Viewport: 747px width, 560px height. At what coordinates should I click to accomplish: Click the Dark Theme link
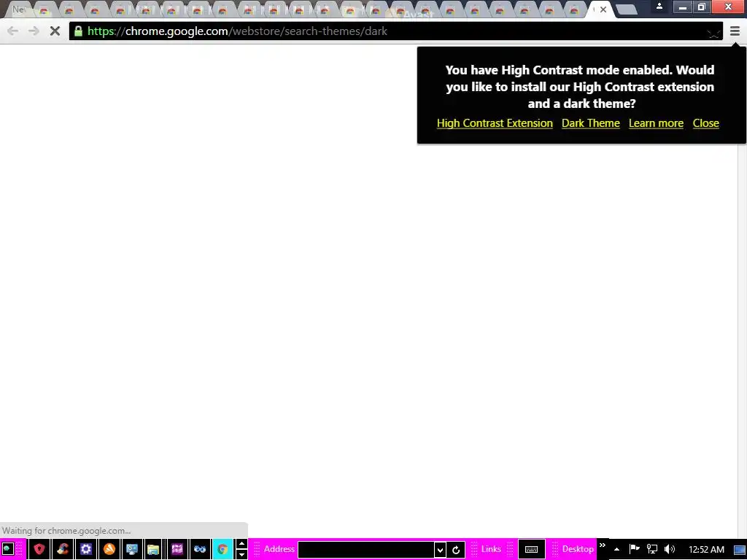click(x=591, y=123)
